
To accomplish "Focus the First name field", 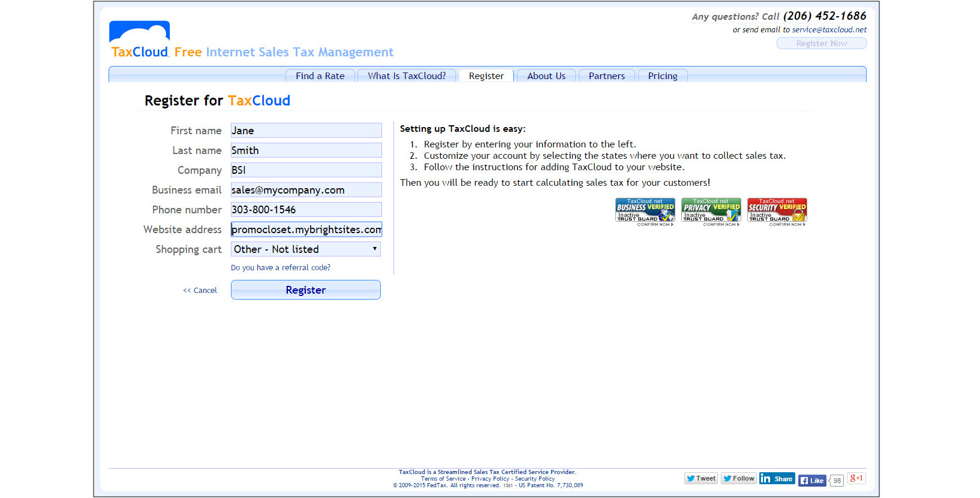I will pos(306,131).
